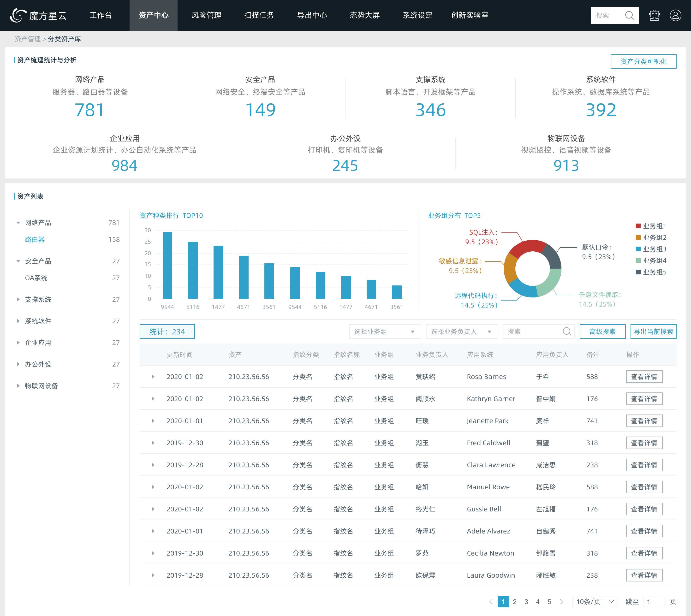Switch to 风险管理 menu tab
The image size is (691, 616).
pyautogui.click(x=206, y=15)
